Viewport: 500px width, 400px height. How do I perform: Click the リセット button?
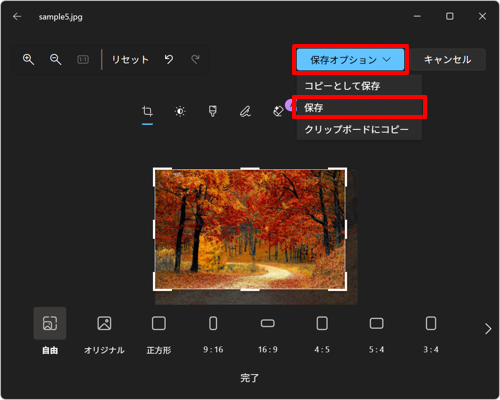130,60
